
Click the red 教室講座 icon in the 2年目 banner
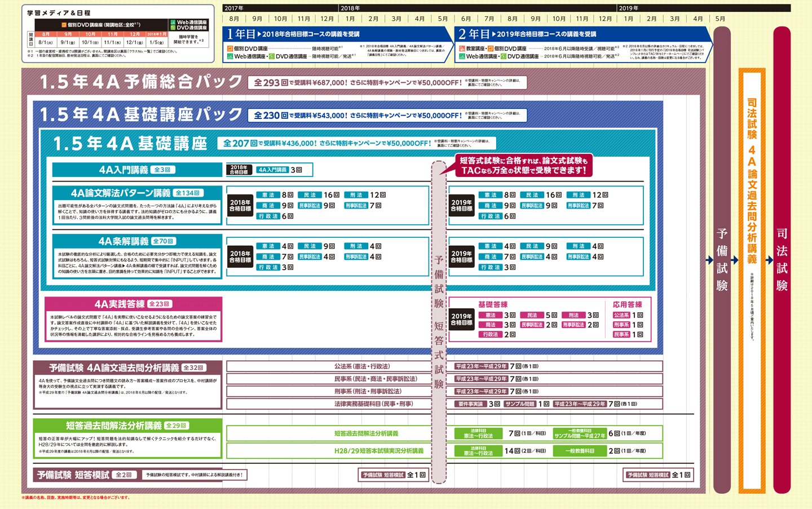point(462,49)
